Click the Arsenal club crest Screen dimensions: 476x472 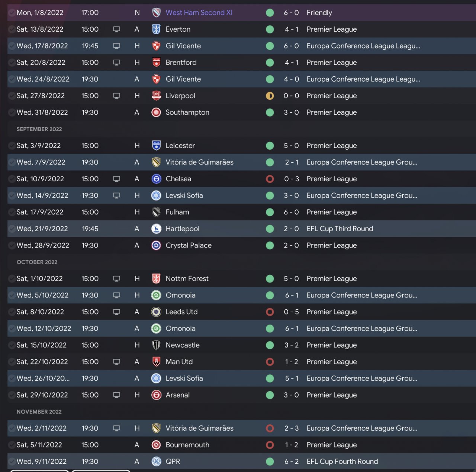[x=156, y=395]
